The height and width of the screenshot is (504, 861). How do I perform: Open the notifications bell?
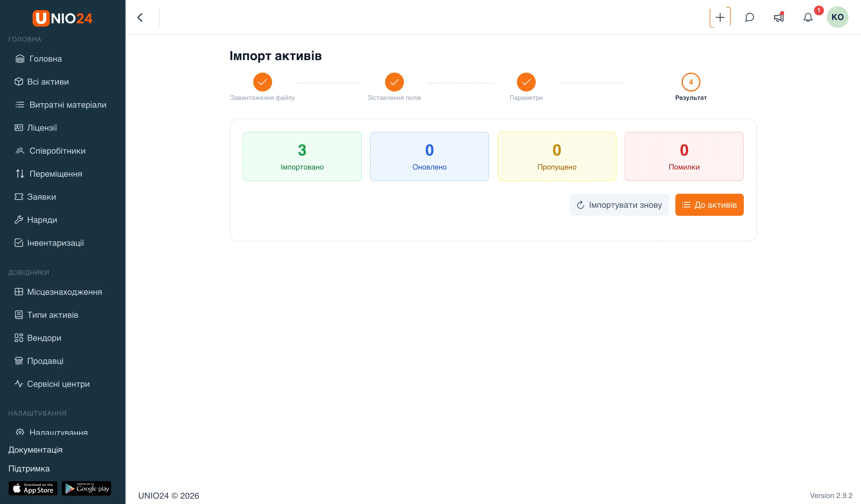coord(808,17)
